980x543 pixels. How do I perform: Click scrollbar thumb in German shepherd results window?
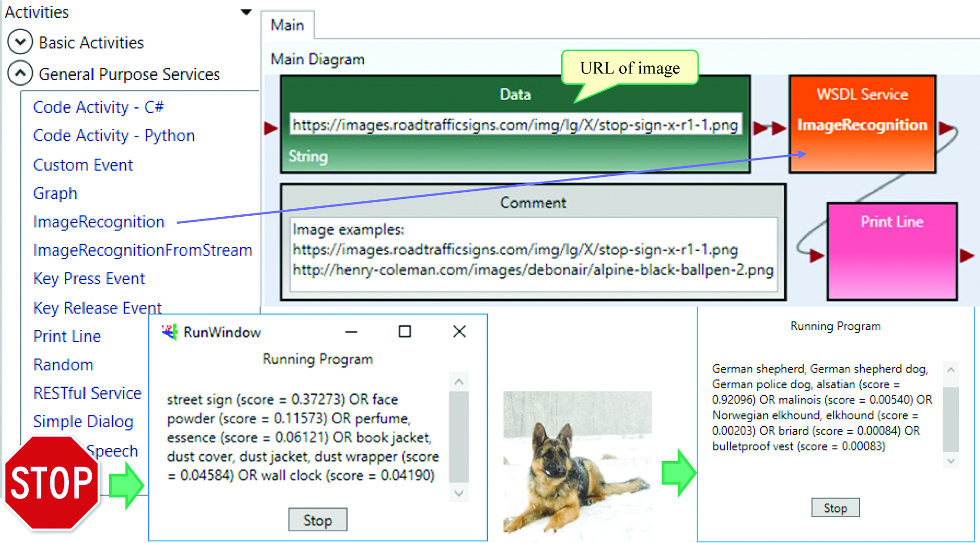click(951, 419)
